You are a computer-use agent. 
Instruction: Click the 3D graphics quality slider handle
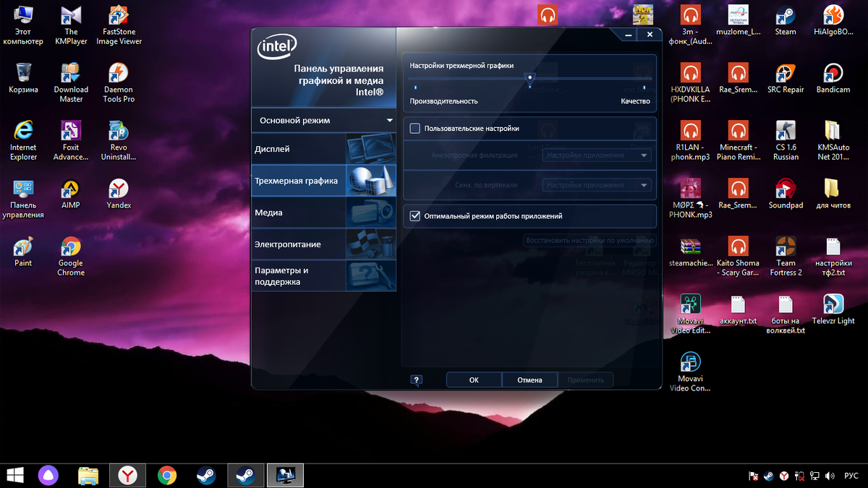tap(530, 80)
